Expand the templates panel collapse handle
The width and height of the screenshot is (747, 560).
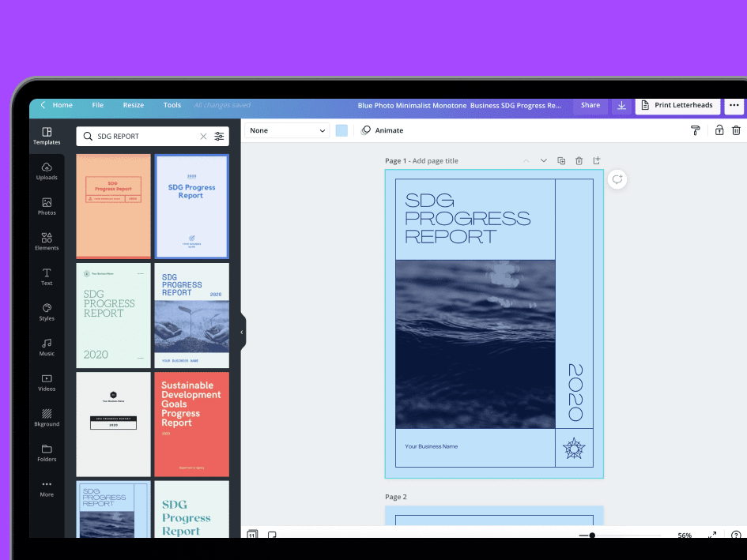tap(242, 332)
